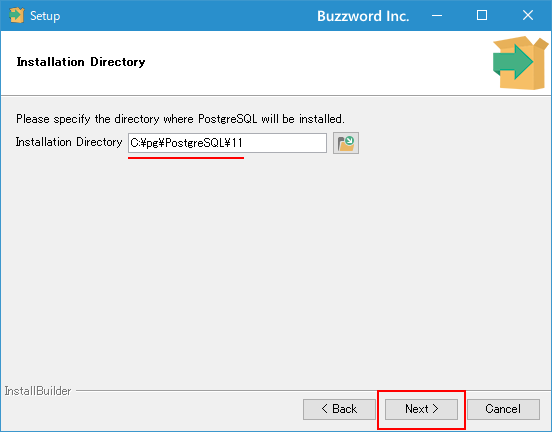Cancel the PostgreSQL installation

pyautogui.click(x=503, y=409)
